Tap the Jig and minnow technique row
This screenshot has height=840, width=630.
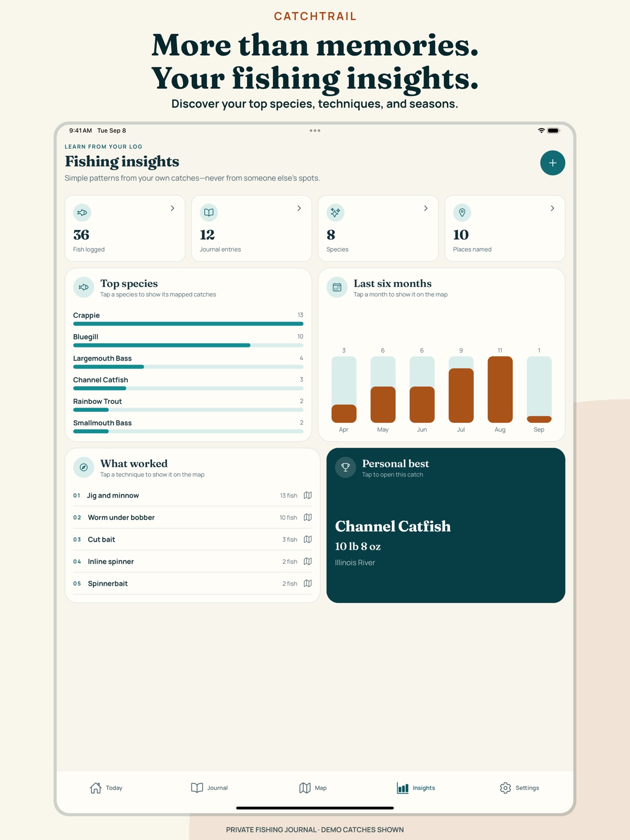[x=192, y=495]
